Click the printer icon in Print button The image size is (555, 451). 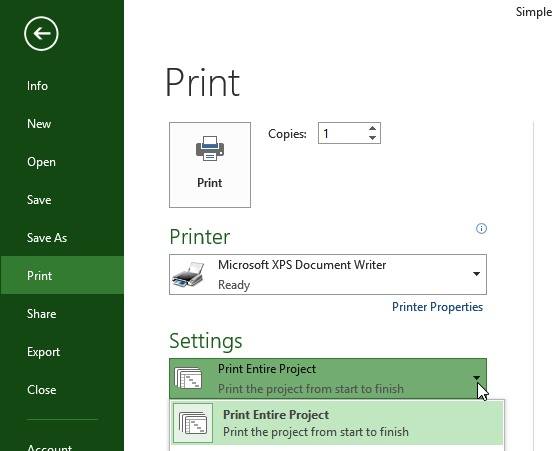pyautogui.click(x=210, y=148)
